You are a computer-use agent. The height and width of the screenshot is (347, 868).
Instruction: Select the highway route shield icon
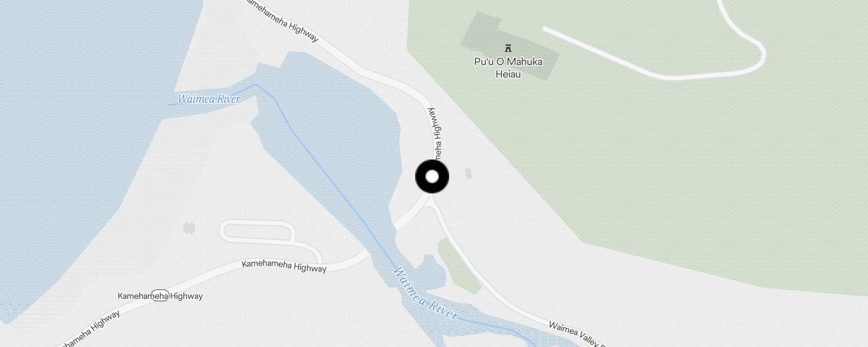(161, 295)
